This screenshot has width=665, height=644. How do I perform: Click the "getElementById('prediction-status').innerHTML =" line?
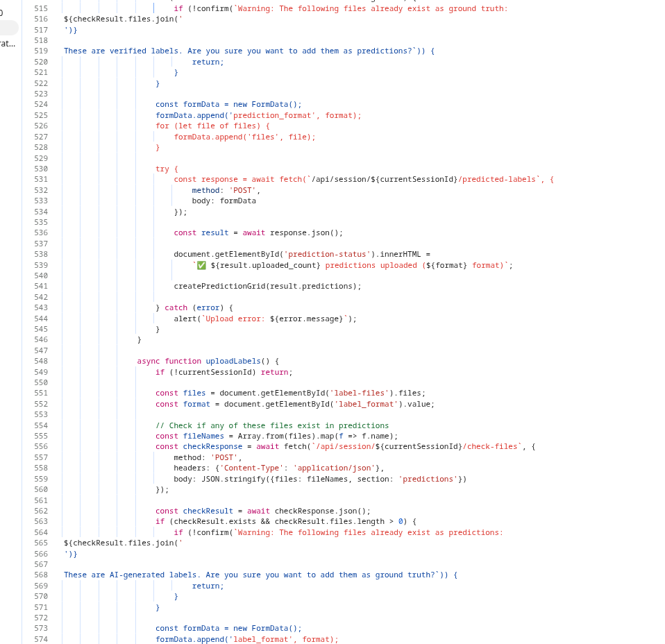pyautogui.click(x=302, y=255)
